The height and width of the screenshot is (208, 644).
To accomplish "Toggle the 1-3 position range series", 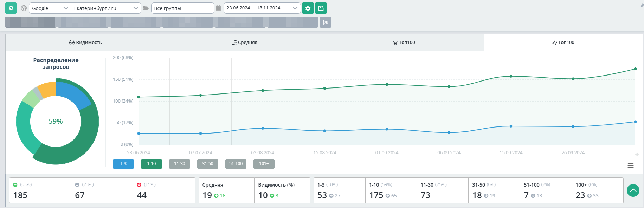I will click(x=123, y=164).
